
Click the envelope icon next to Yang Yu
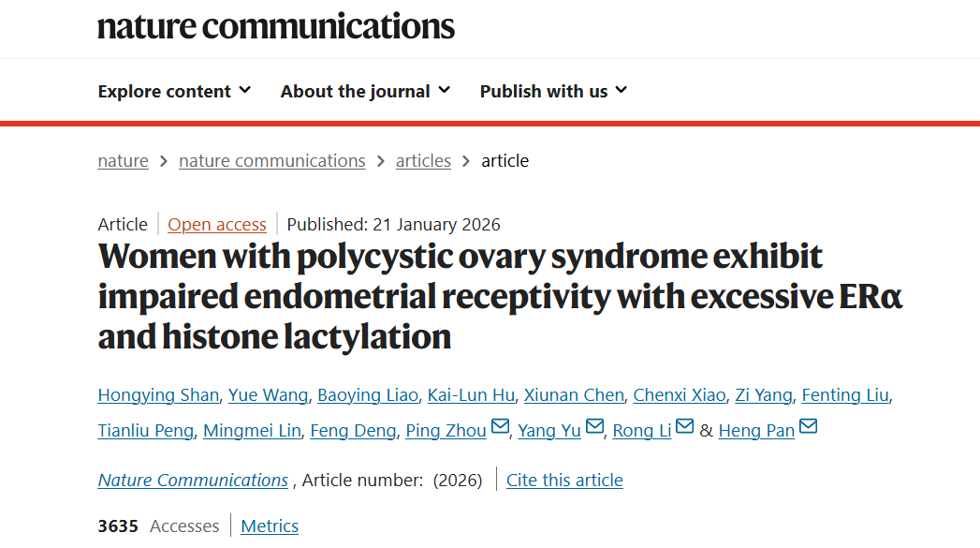point(594,428)
